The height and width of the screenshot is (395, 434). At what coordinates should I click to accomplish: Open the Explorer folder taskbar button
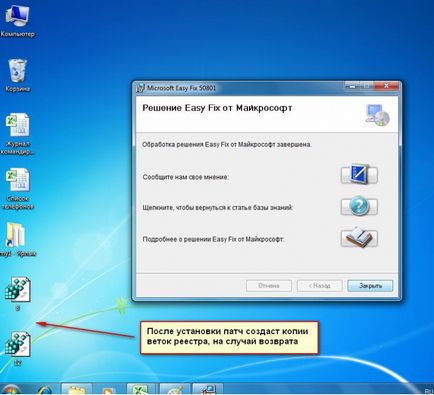point(77,389)
